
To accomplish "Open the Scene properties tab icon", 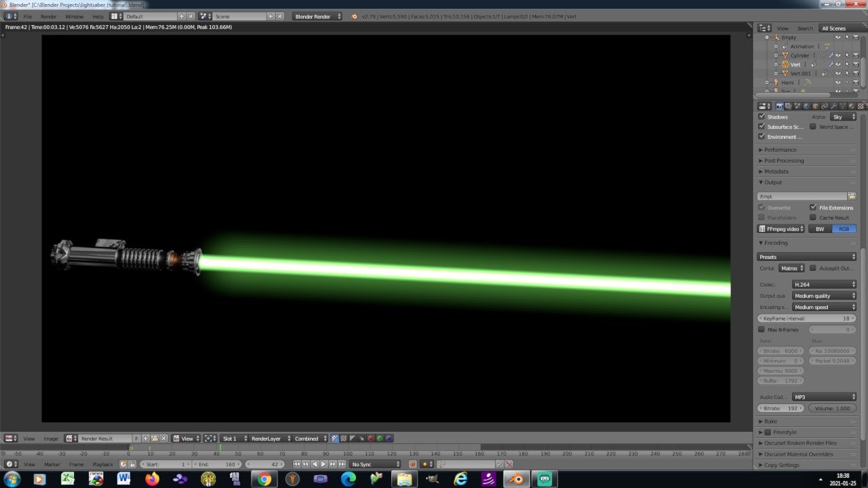I will coord(797,106).
